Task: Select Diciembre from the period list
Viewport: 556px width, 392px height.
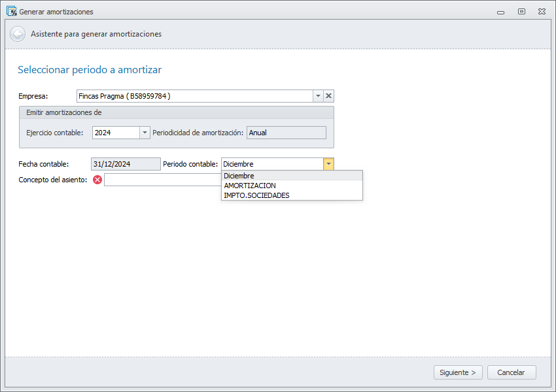Action: 292,176
